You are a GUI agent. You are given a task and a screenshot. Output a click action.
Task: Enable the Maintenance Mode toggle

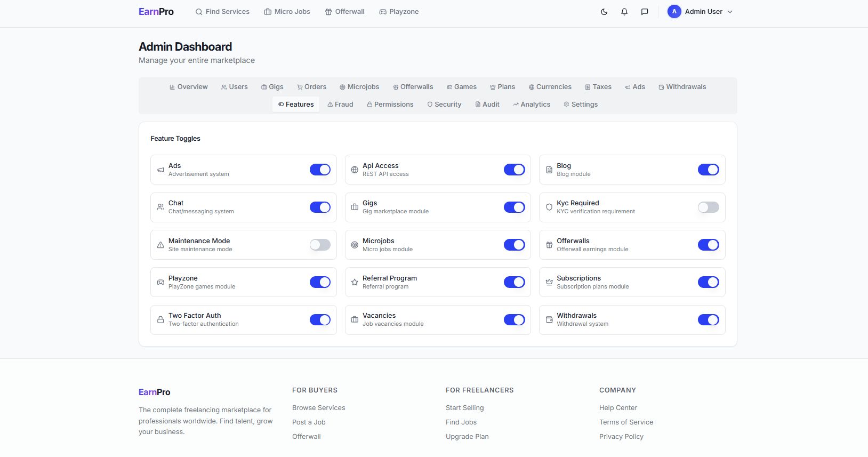point(320,245)
